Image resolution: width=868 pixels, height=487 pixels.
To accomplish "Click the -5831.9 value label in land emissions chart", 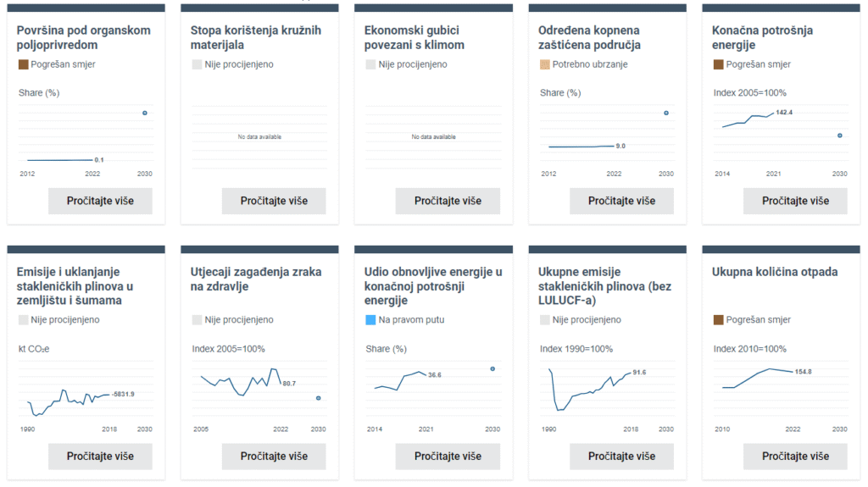I will coord(123,394).
